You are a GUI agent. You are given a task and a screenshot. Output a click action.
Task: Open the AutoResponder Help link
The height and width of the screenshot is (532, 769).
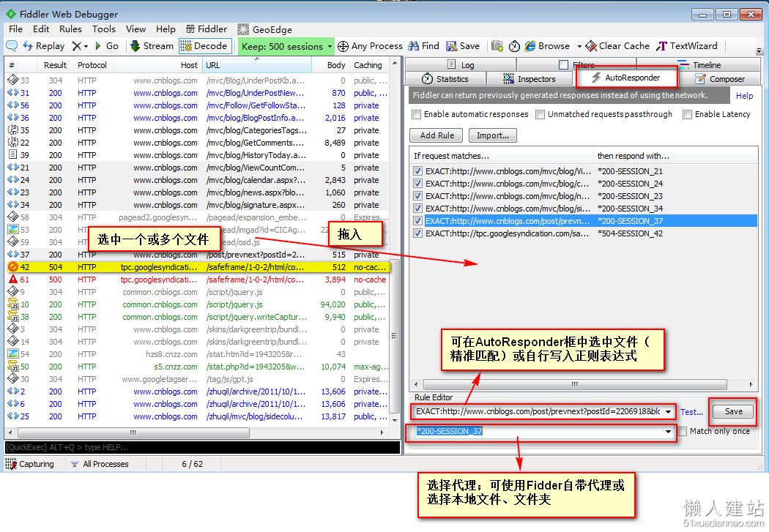(x=745, y=96)
